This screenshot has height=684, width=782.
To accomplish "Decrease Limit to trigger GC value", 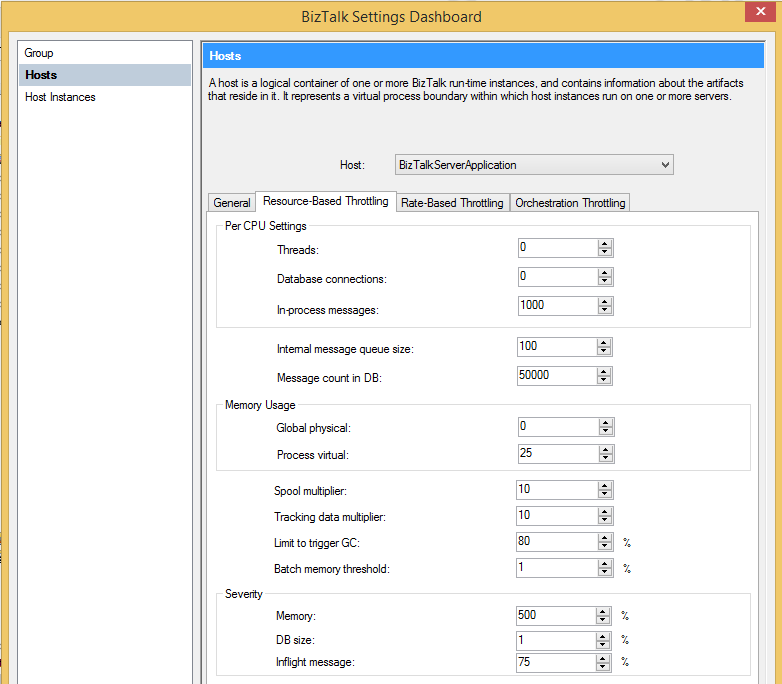I will (605, 546).
